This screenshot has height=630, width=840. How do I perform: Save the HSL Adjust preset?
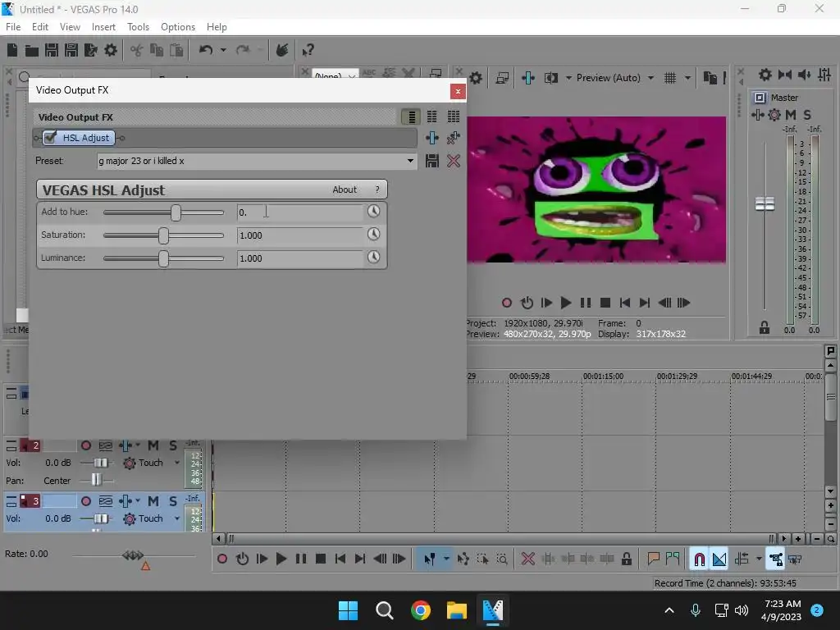432,161
